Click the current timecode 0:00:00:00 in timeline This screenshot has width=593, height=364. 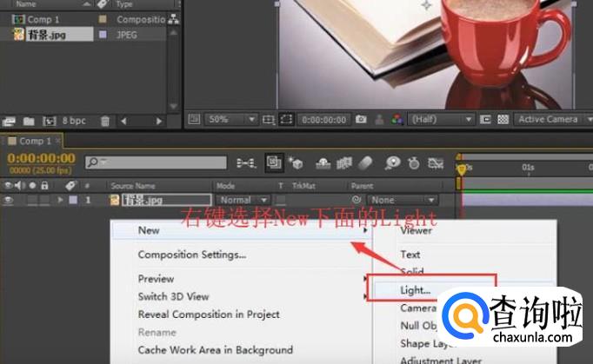(40, 158)
